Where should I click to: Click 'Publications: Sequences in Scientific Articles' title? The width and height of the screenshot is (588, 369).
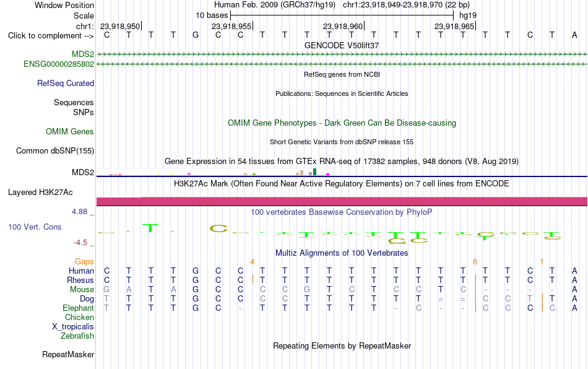[x=342, y=93]
